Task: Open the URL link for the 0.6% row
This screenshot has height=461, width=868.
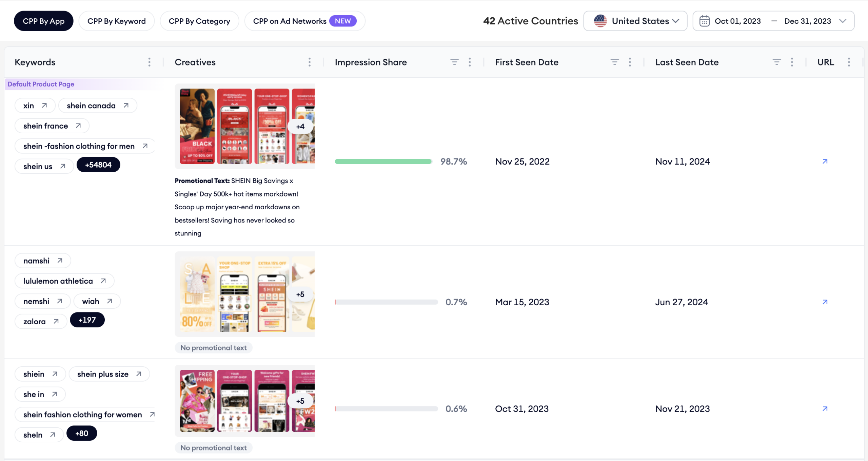Action: pos(825,409)
